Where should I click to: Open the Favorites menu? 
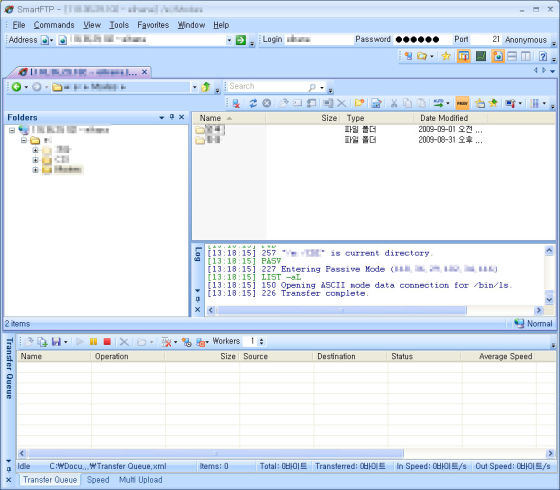click(153, 25)
